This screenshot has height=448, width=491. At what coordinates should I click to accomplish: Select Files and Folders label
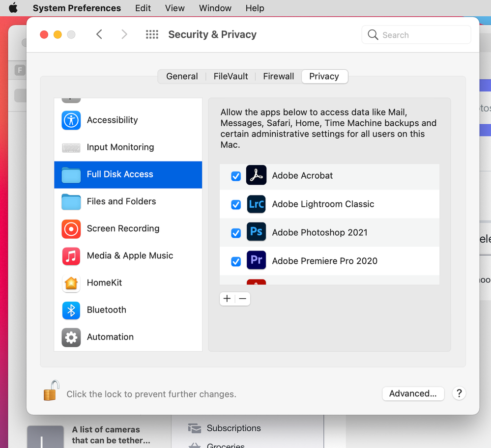tap(121, 201)
